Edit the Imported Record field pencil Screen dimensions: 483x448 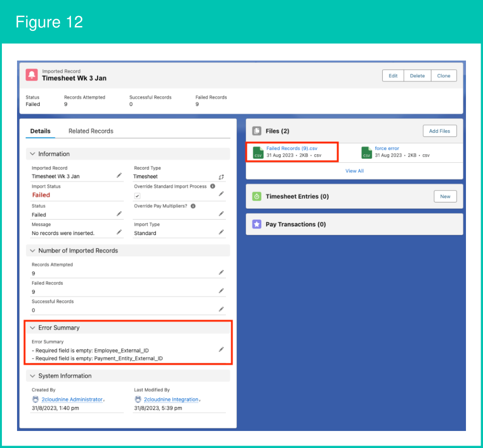119,176
